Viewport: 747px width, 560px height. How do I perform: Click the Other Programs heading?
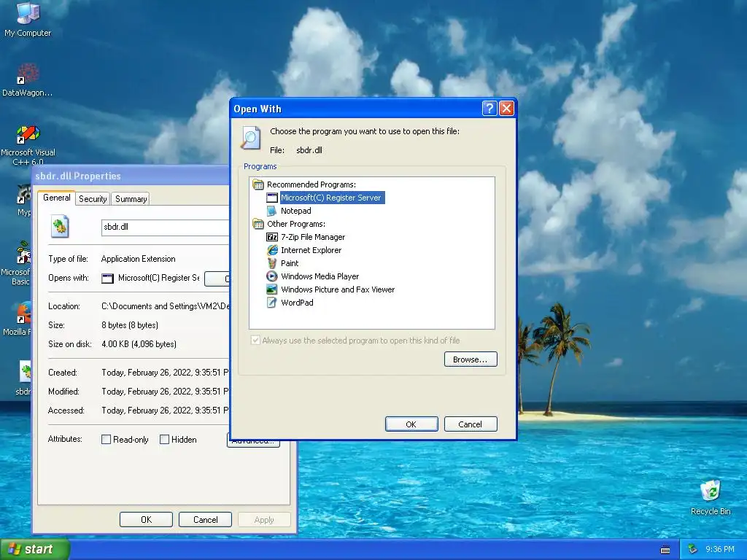click(296, 224)
